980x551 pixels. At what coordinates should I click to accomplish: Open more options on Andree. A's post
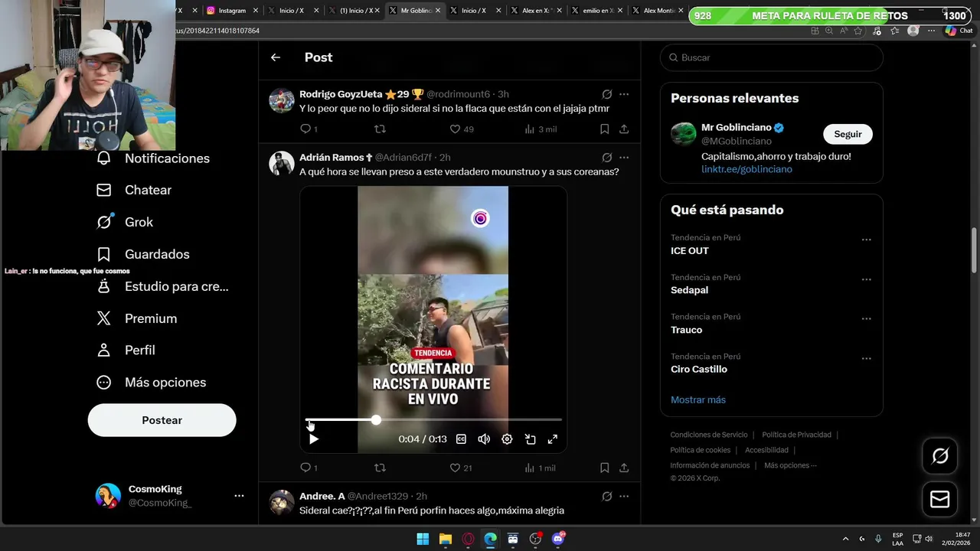624,496
